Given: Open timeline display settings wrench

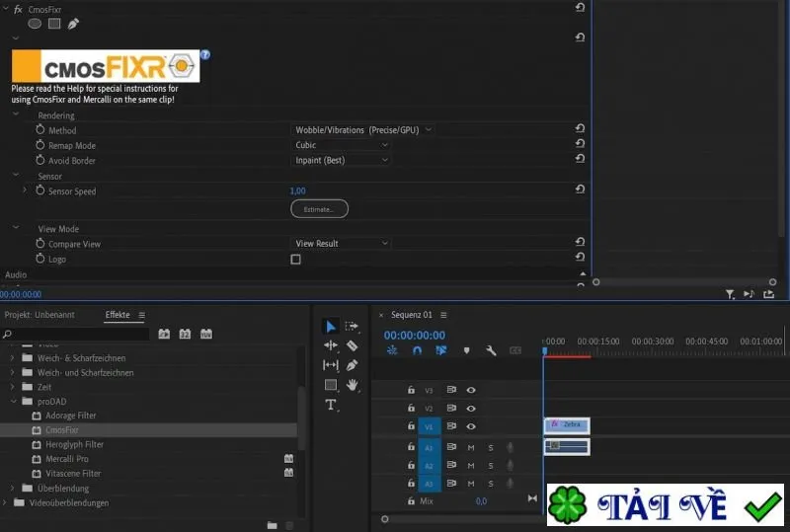Looking at the screenshot, I should point(491,350).
